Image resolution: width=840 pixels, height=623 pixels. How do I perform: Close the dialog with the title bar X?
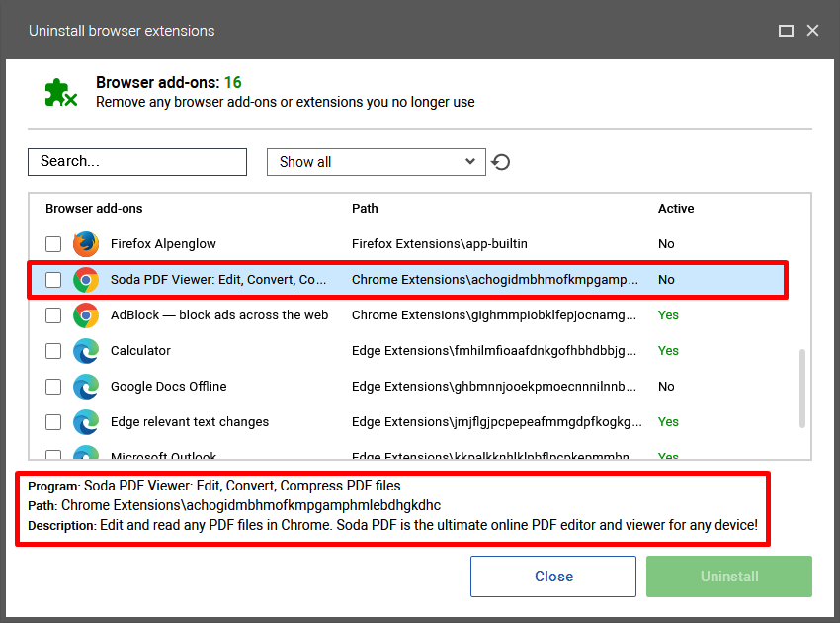tap(812, 31)
